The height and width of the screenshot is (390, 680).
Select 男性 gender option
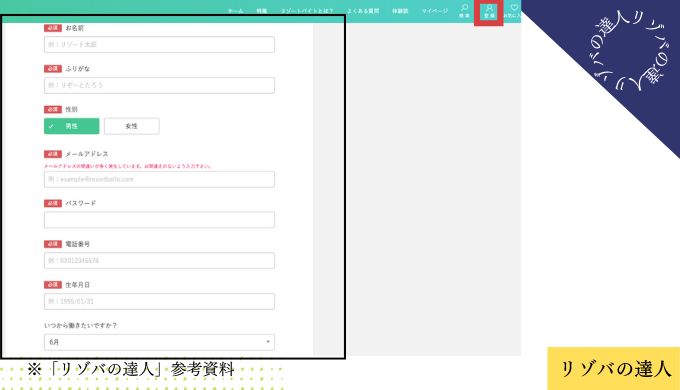pos(72,126)
